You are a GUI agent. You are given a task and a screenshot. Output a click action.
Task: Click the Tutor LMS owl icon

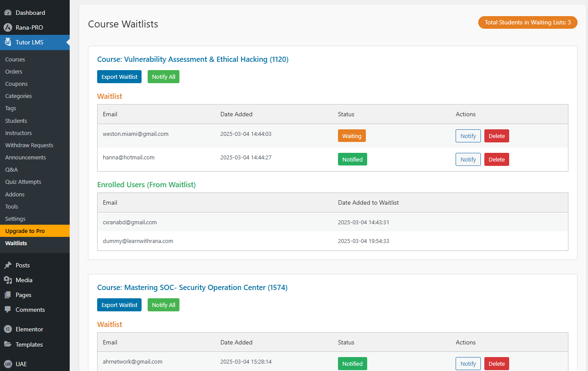[8, 42]
